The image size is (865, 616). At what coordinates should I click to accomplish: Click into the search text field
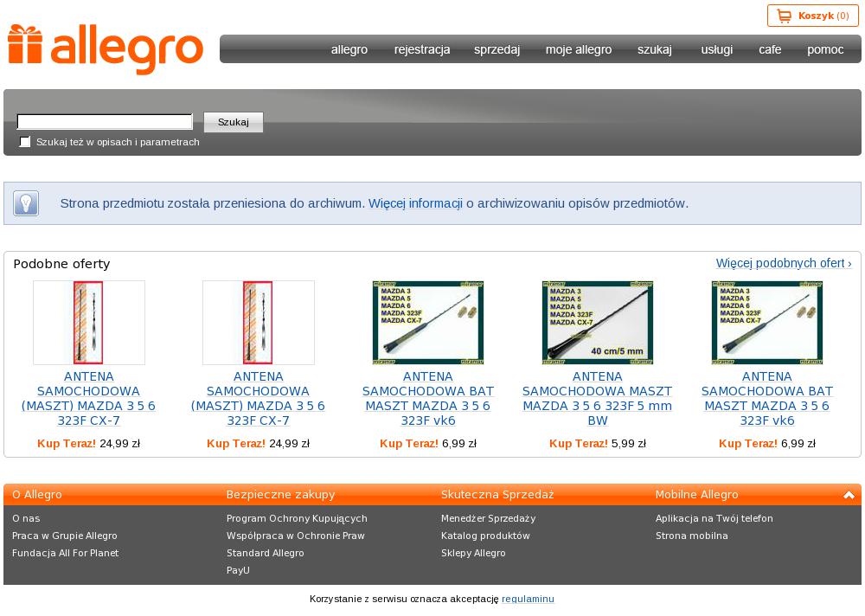(x=105, y=121)
